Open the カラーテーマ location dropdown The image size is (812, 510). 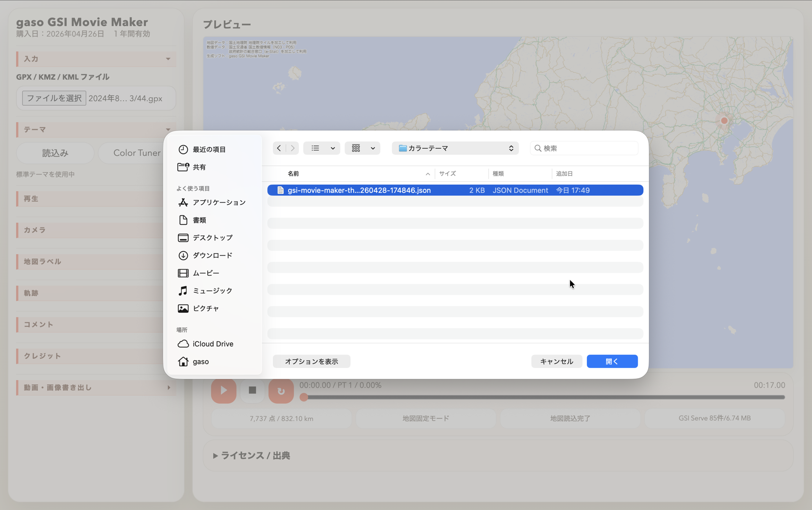point(455,148)
